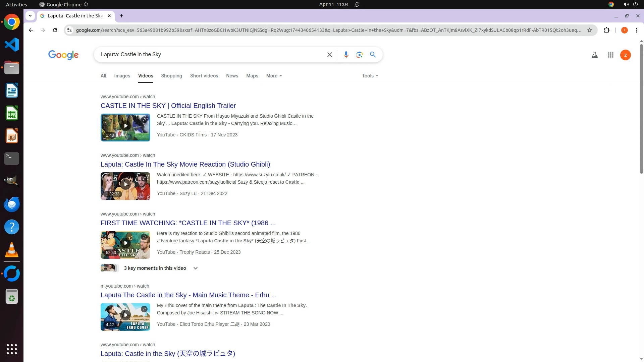
Task: Switch to the Images tab
Action: click(x=122, y=76)
